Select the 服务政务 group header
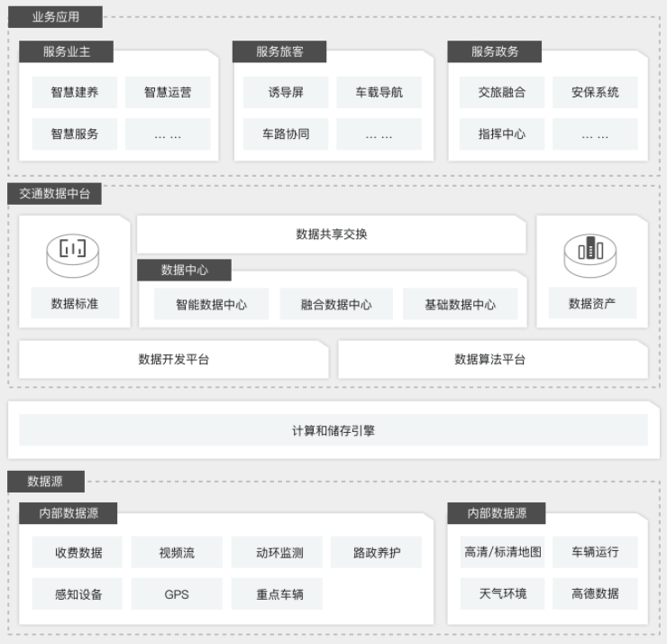The width and height of the screenshot is (667, 644). [495, 52]
